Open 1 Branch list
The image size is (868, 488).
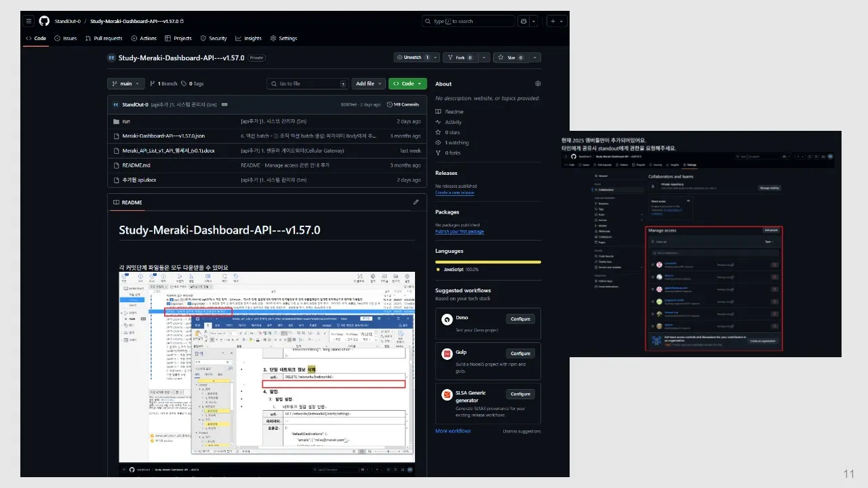coord(163,83)
